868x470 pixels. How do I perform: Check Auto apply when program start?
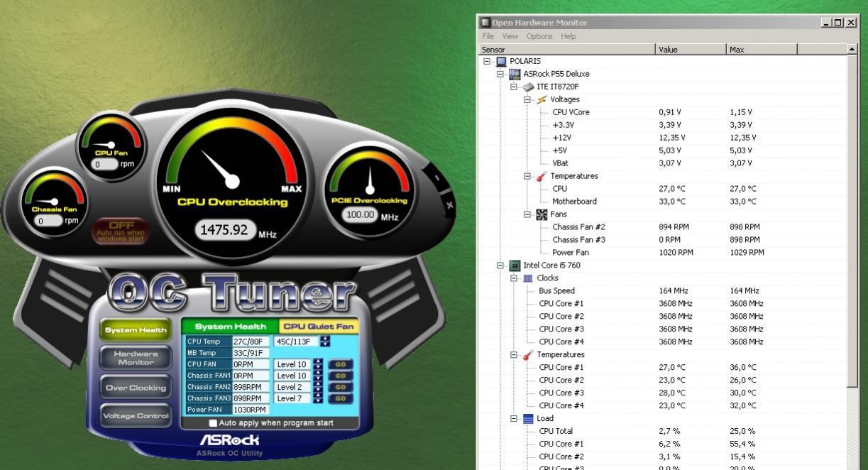pyautogui.click(x=213, y=423)
